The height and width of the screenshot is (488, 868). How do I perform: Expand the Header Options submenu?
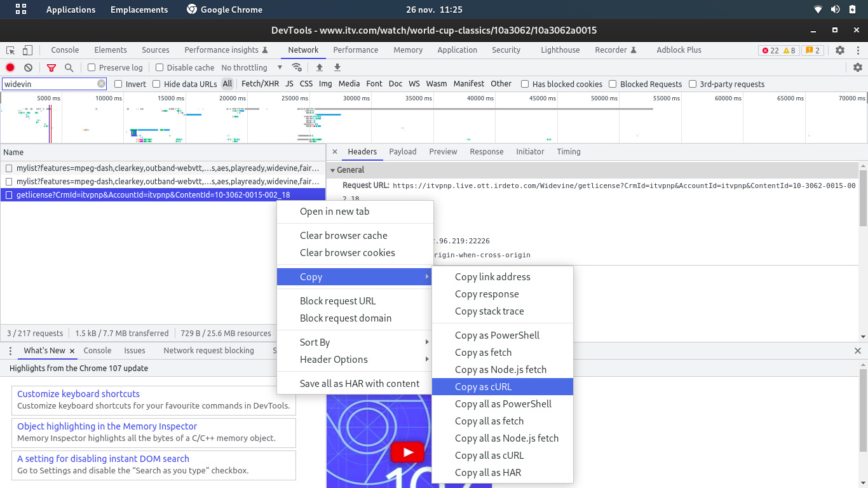[x=355, y=359]
